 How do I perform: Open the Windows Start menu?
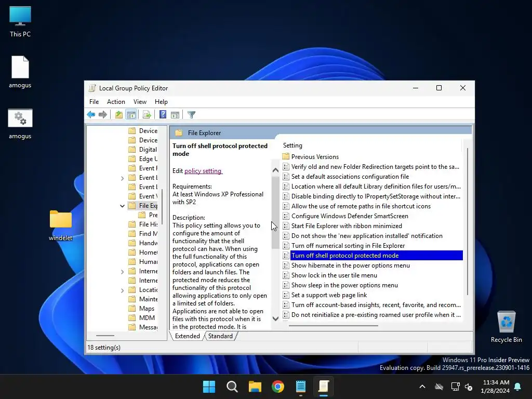coord(209,387)
